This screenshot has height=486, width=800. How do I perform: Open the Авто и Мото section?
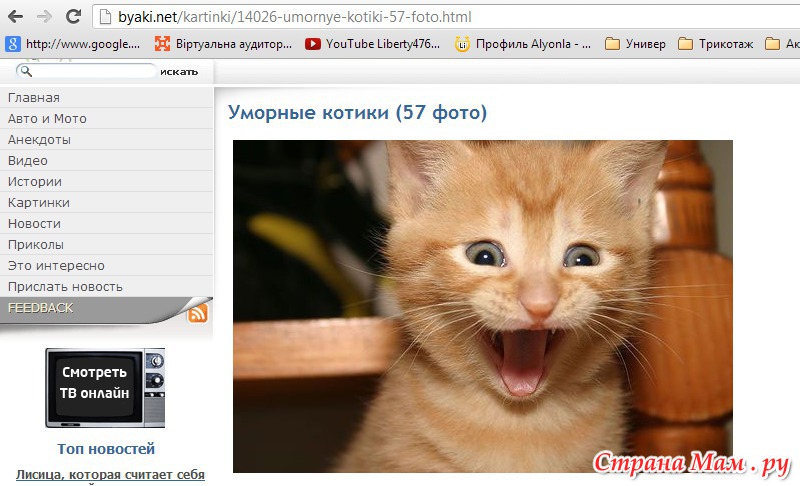pos(106,118)
